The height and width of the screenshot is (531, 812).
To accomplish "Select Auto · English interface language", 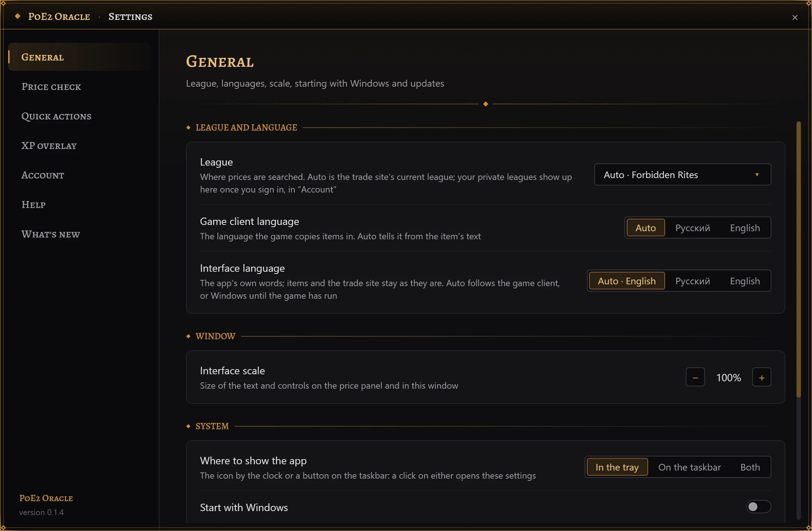I will pyautogui.click(x=627, y=281).
